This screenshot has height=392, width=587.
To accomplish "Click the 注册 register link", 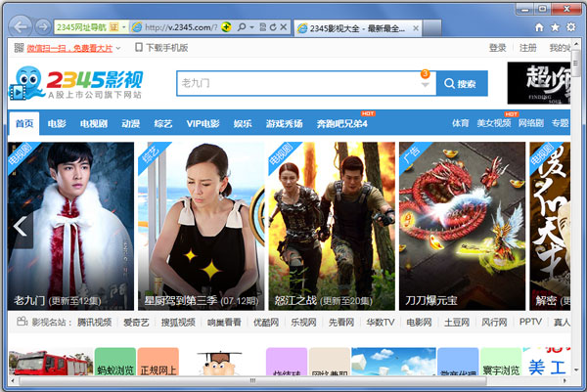I will tap(528, 48).
